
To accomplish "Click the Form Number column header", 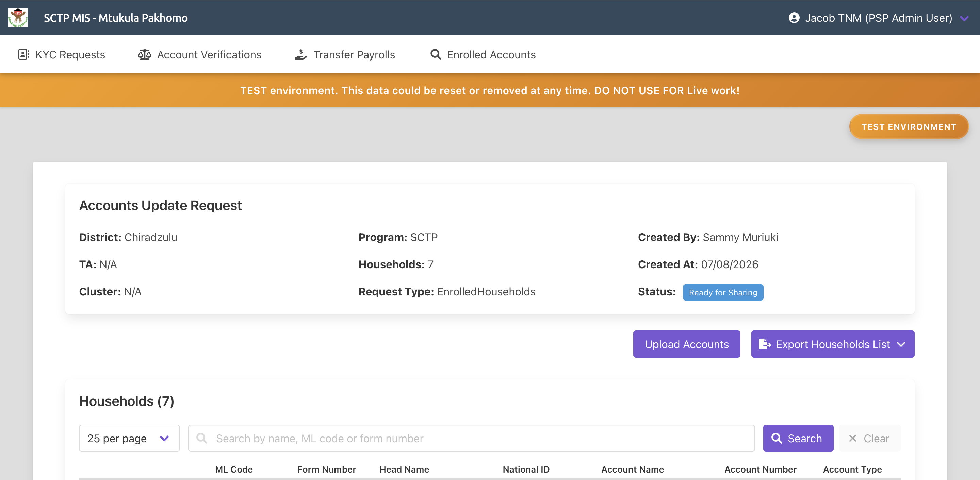I will pos(326,469).
